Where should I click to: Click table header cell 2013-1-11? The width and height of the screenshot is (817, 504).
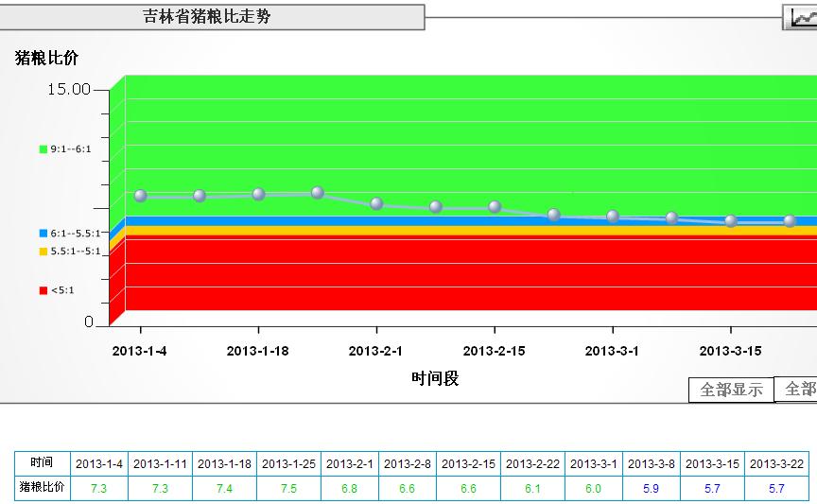pyautogui.click(x=160, y=464)
